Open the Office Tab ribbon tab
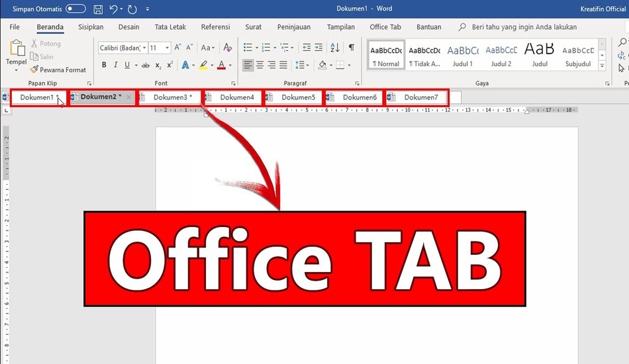Screen dimensions: 629x364 click(385, 27)
